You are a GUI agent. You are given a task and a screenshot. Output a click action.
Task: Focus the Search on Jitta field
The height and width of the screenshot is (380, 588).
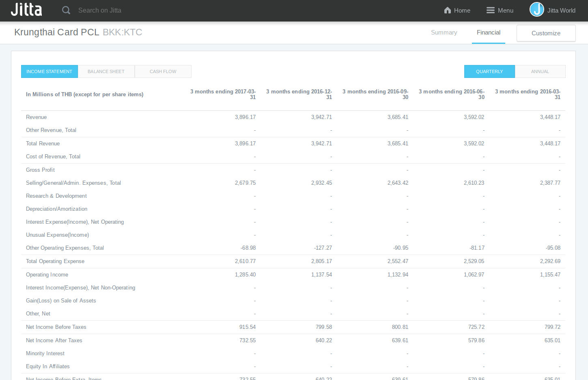tap(99, 10)
